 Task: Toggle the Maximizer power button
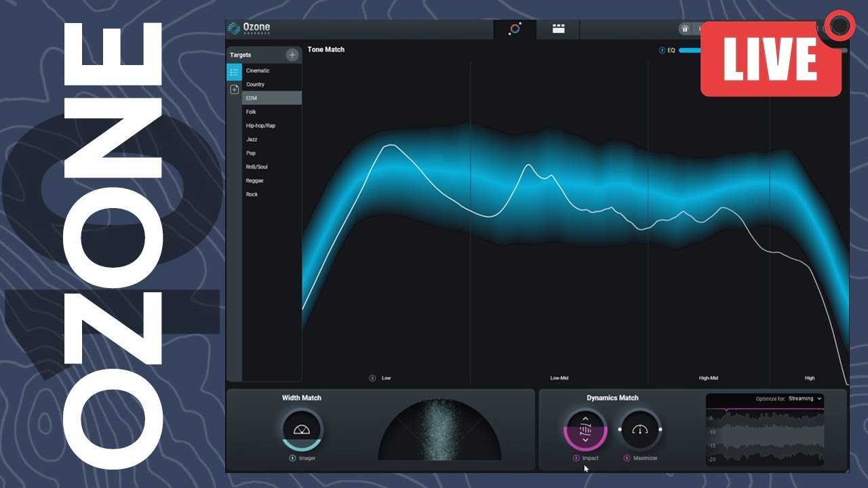click(x=627, y=458)
